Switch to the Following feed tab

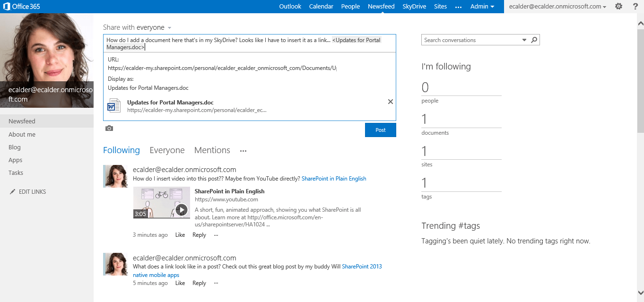click(x=122, y=150)
